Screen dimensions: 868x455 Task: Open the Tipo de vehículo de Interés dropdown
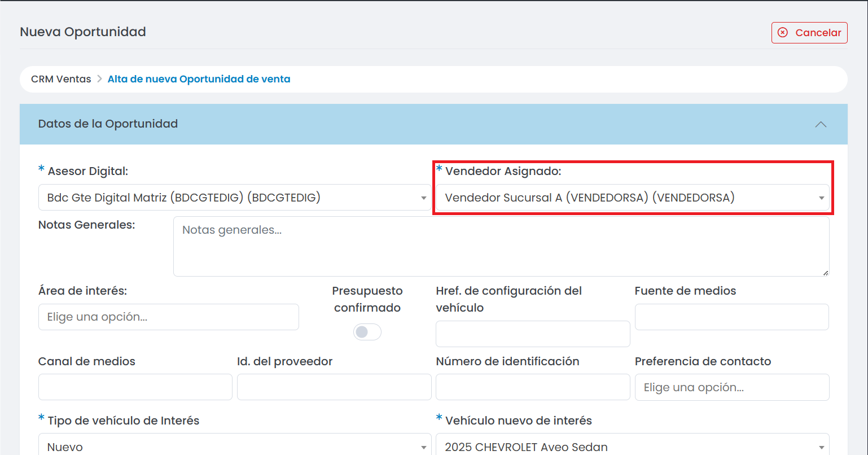pyautogui.click(x=235, y=445)
